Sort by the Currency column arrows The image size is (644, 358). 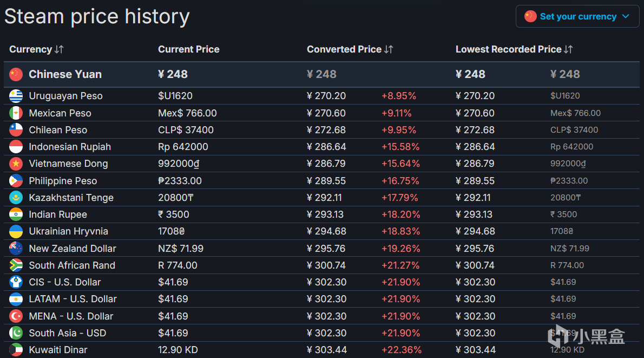pyautogui.click(x=59, y=49)
